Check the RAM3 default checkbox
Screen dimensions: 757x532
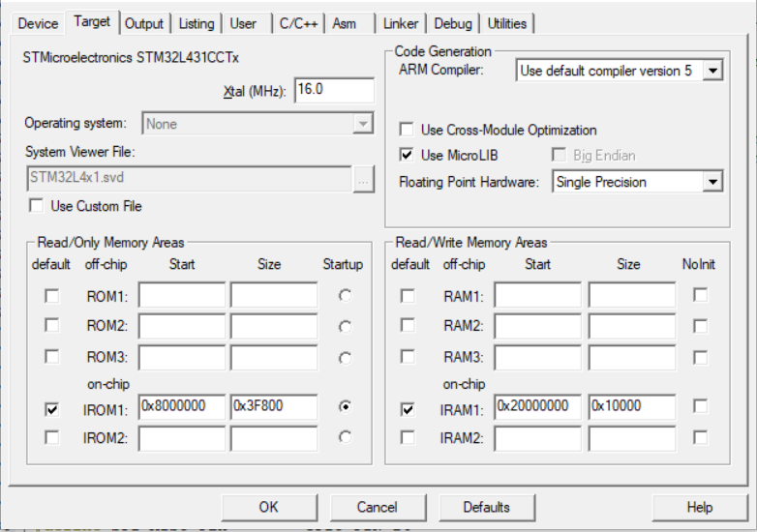[408, 357]
